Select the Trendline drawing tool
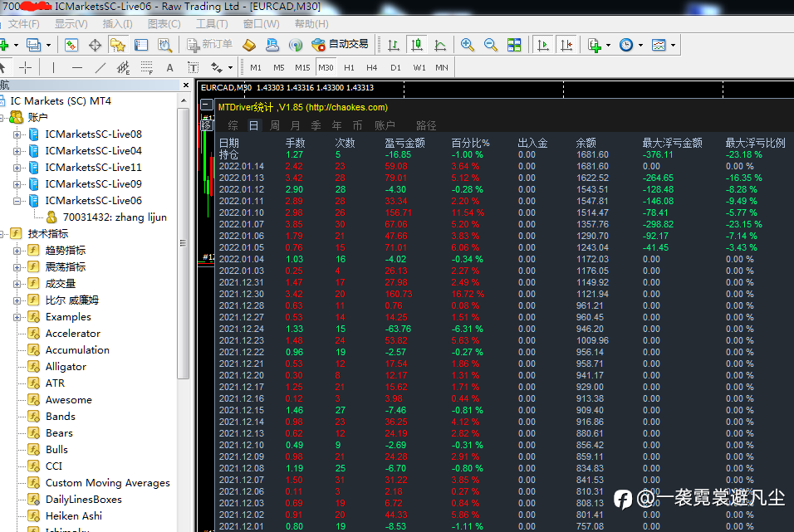 [100, 67]
